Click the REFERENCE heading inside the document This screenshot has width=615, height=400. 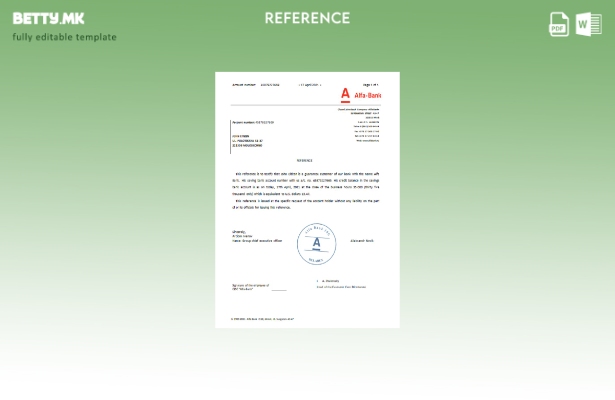click(x=305, y=160)
